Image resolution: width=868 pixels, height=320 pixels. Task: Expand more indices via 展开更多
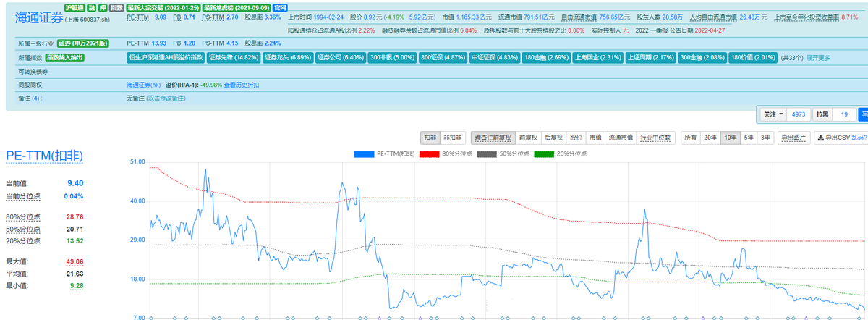(818, 58)
